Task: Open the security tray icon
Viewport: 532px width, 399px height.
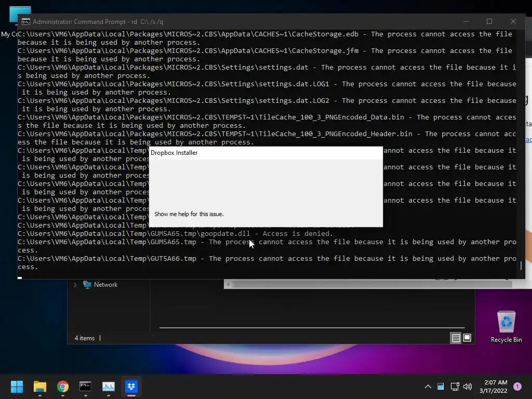Action: 441,387
